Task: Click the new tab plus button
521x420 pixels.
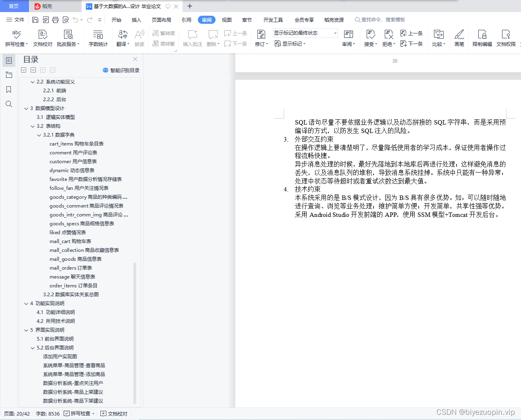Action: tap(190, 6)
